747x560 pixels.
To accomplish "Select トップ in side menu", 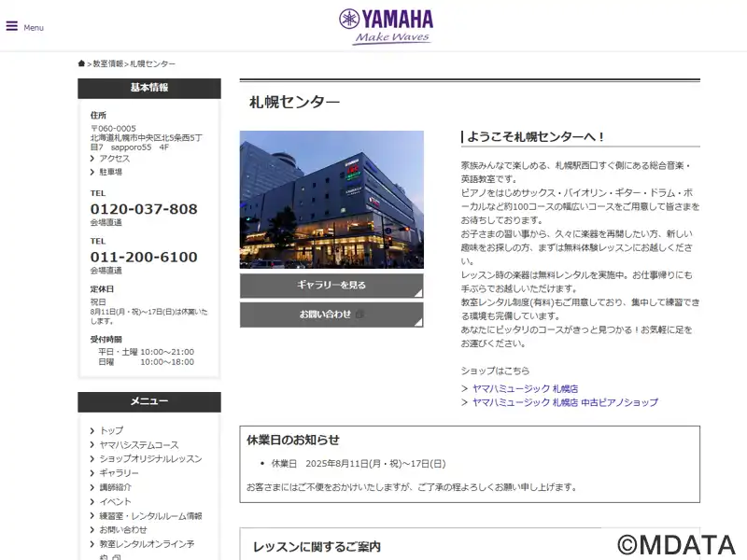I will [111, 430].
